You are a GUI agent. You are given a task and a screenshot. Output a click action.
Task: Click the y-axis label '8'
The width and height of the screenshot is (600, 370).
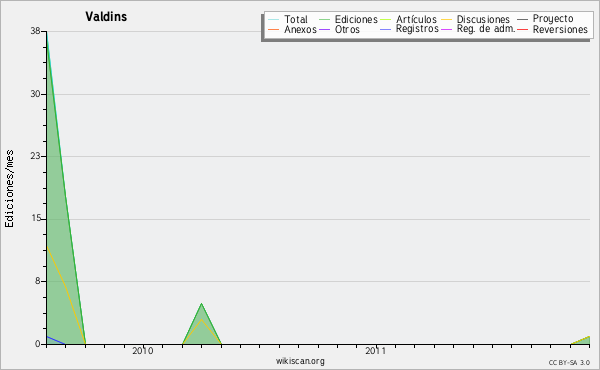tap(38, 281)
